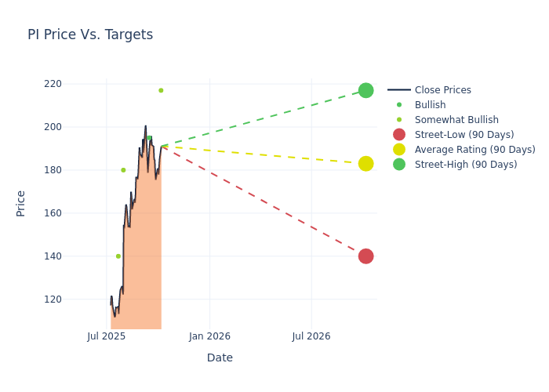Image resolution: width=549 pixels, height=392 pixels.
Task: Select the Somewhat Bullish dot at the 217 price level
Action: tap(161, 90)
